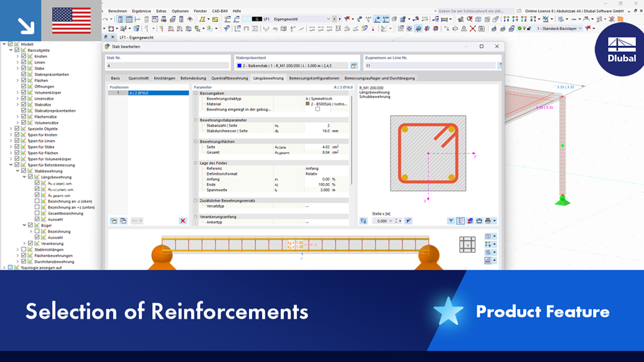Viewport: 644px width, 362px height.
Task: Collapse the Verankerungsanfang group
Action: pos(196,217)
